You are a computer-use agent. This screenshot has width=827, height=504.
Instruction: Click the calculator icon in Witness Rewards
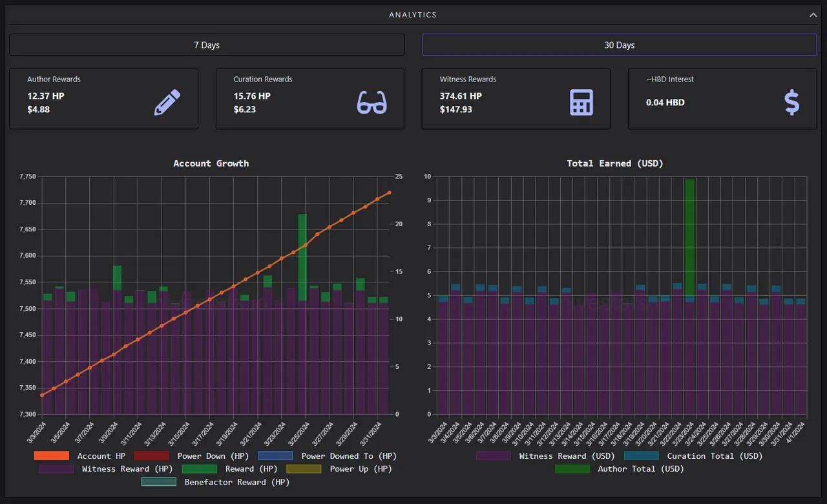tap(581, 103)
